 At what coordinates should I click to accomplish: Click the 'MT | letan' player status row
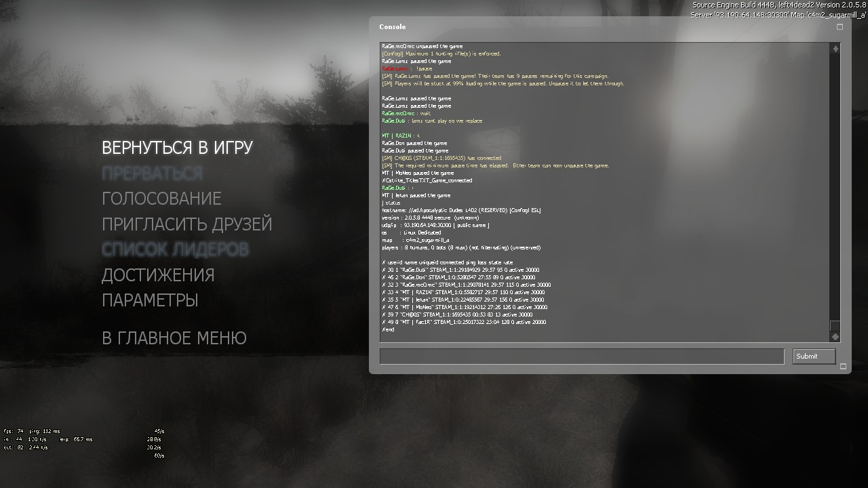[x=463, y=300]
